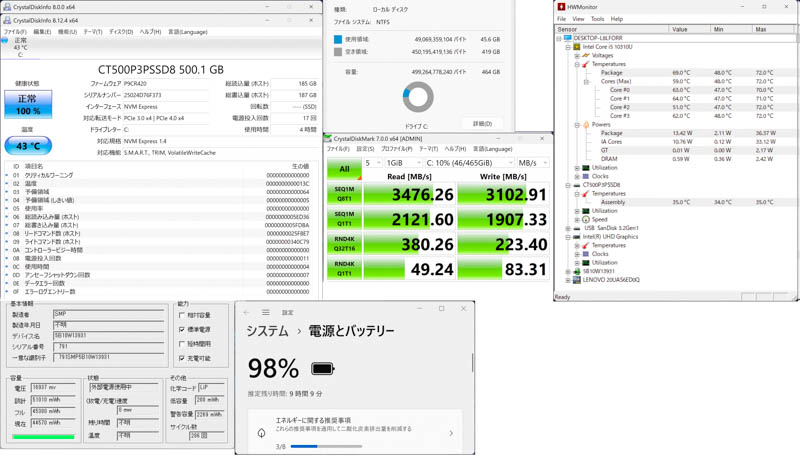The image size is (800, 459).
Task: Open the test count dropdown showing 5
Action: [x=372, y=163]
